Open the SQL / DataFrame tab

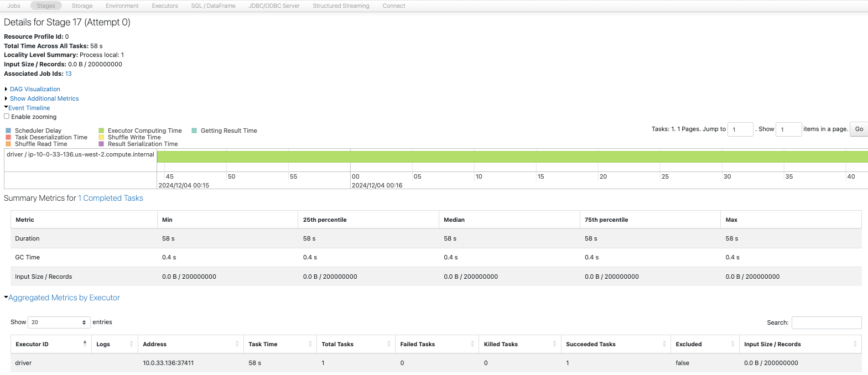click(x=213, y=6)
